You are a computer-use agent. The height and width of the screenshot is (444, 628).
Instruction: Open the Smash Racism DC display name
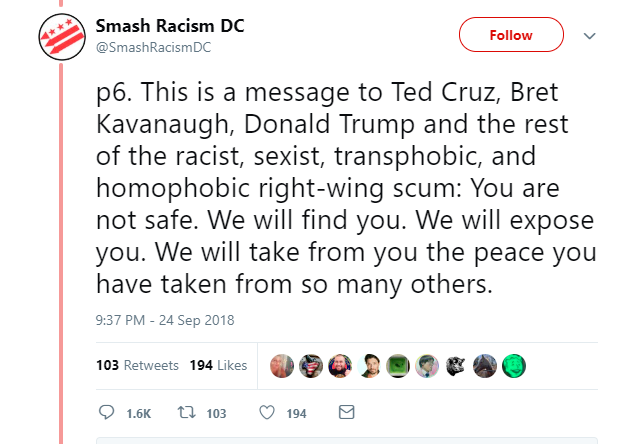pos(170,26)
